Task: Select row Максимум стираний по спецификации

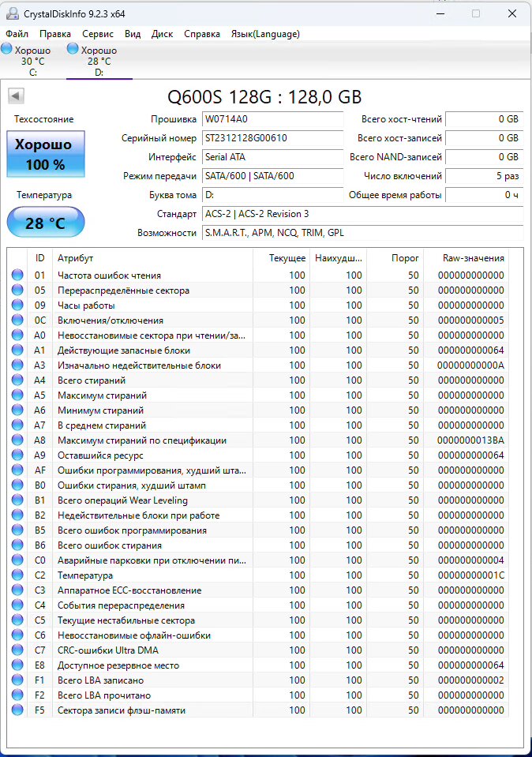Action: (258, 440)
